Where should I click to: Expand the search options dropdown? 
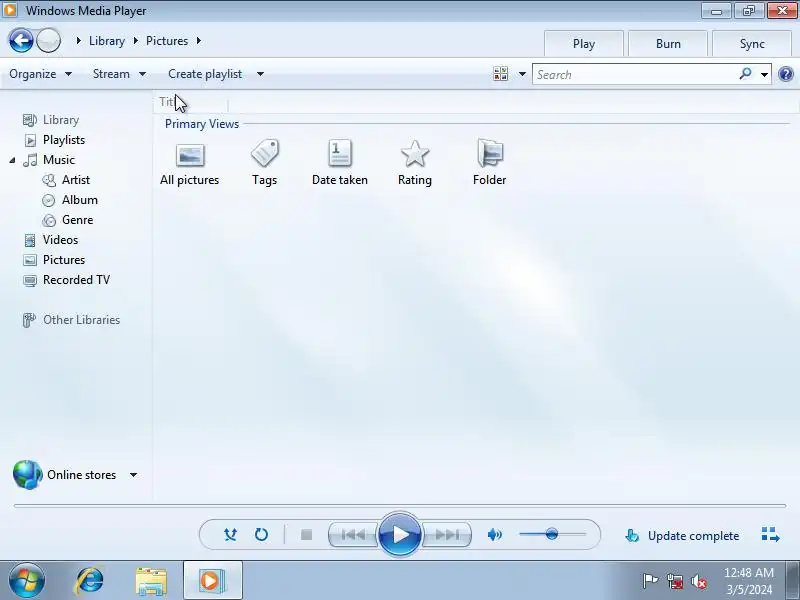click(764, 74)
